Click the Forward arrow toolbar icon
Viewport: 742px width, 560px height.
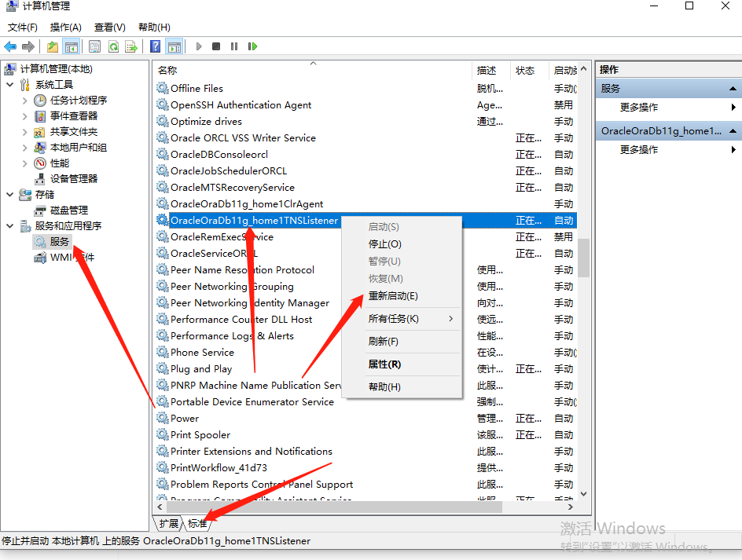[28, 46]
